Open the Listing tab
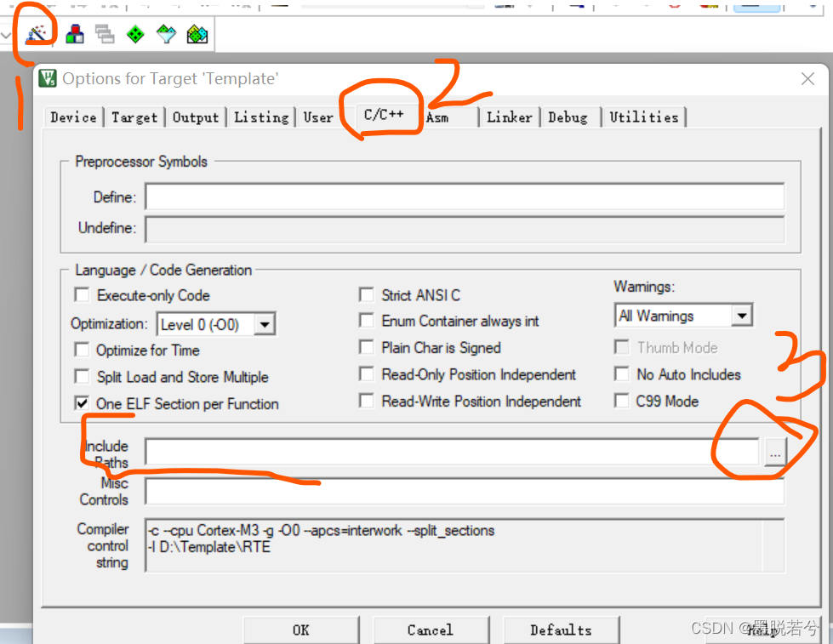This screenshot has width=833, height=644. coord(261,117)
